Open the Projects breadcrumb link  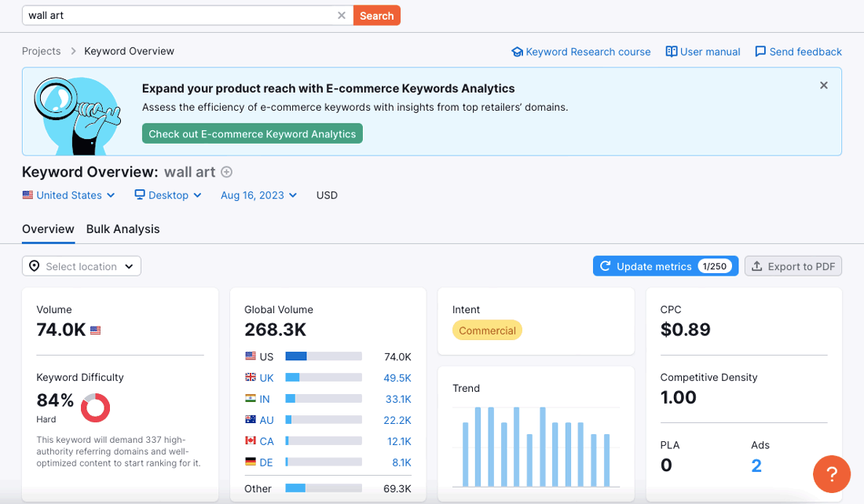(x=41, y=51)
